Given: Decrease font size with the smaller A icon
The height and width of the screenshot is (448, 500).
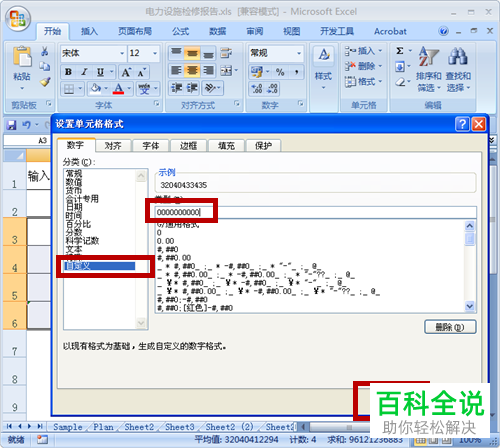Looking at the screenshot, I should click(x=141, y=72).
